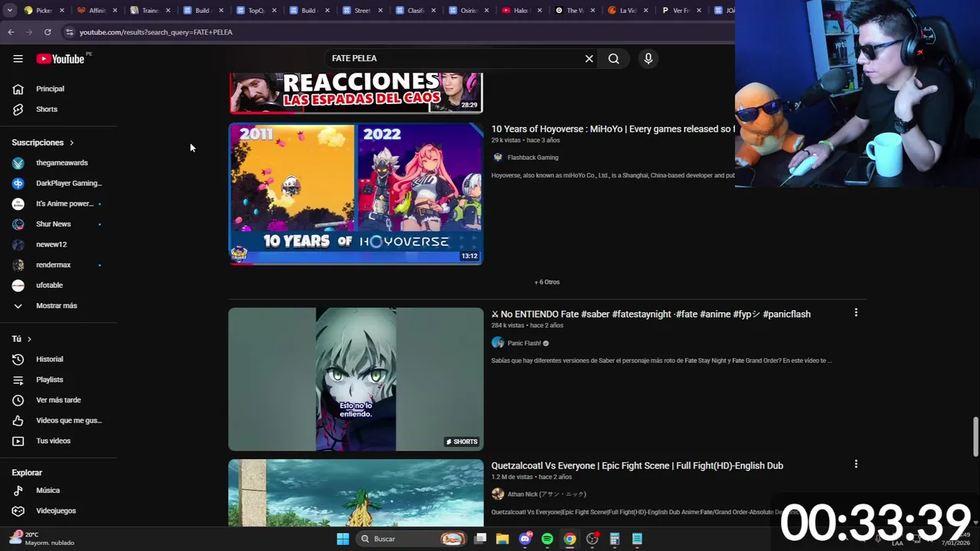This screenshot has height=551, width=980.
Task: Open File Explorer from the taskbar
Action: [502, 539]
